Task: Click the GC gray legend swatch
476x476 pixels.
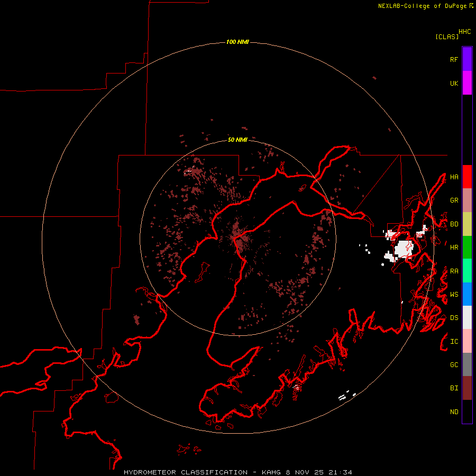Action: tap(467, 364)
